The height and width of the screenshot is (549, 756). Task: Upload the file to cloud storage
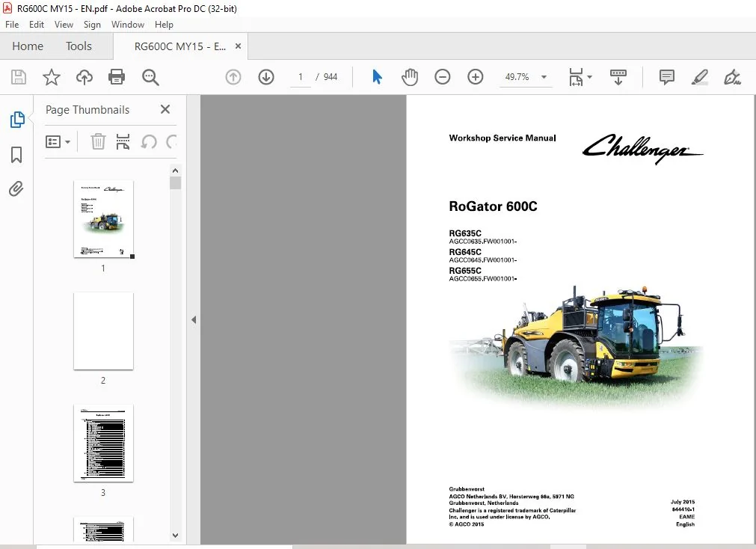tap(84, 77)
